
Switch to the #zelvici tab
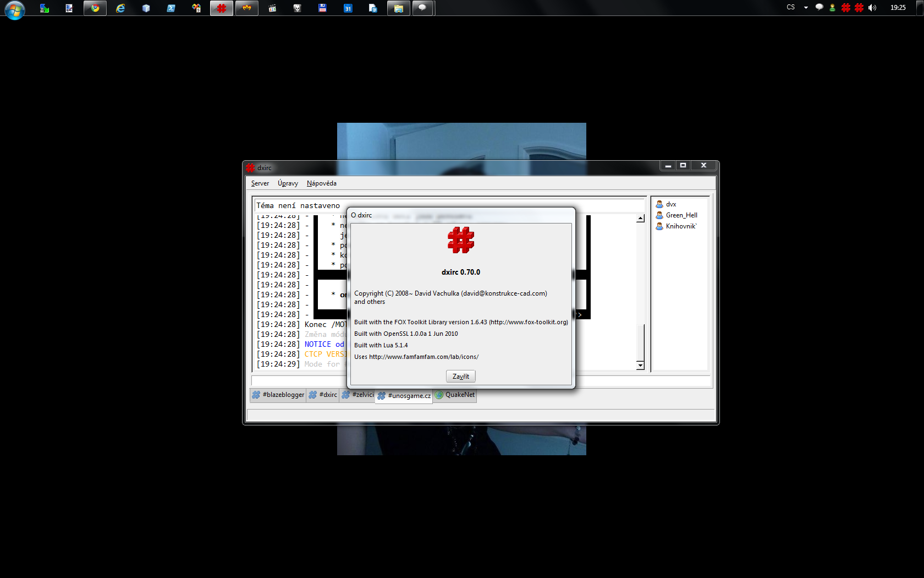358,395
